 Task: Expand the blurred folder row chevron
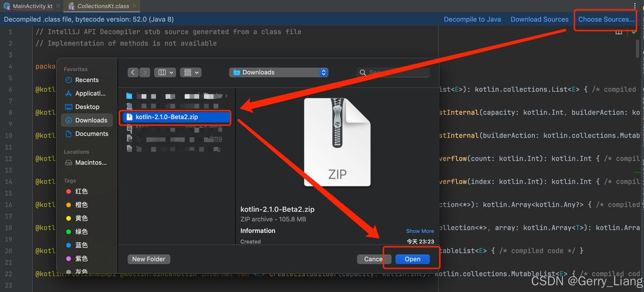coord(226,96)
